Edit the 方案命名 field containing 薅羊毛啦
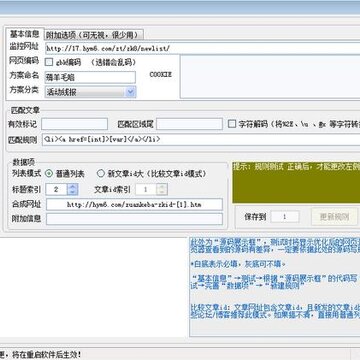This screenshot has height=360, width=360. point(90,77)
